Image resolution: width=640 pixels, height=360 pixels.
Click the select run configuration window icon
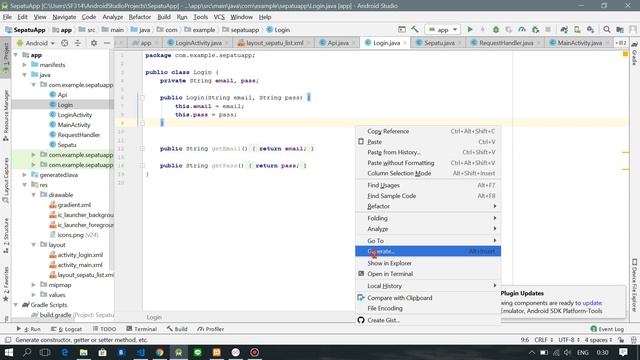(x=402, y=29)
